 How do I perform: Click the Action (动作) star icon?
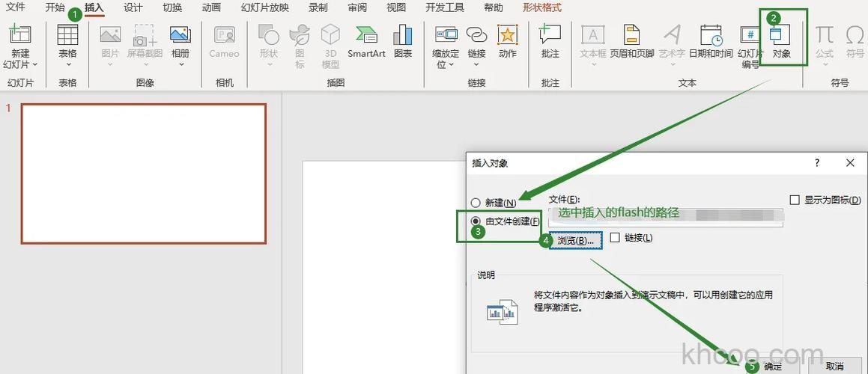coord(507,35)
